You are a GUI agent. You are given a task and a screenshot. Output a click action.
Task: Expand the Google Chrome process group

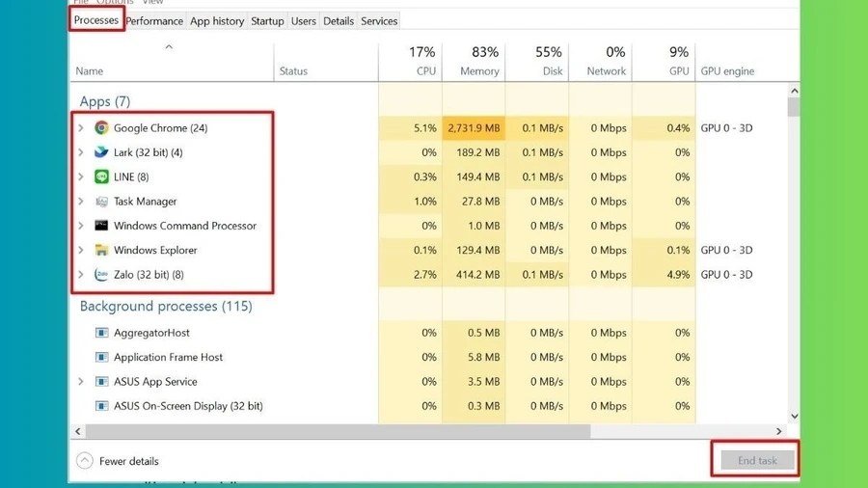pyautogui.click(x=81, y=128)
